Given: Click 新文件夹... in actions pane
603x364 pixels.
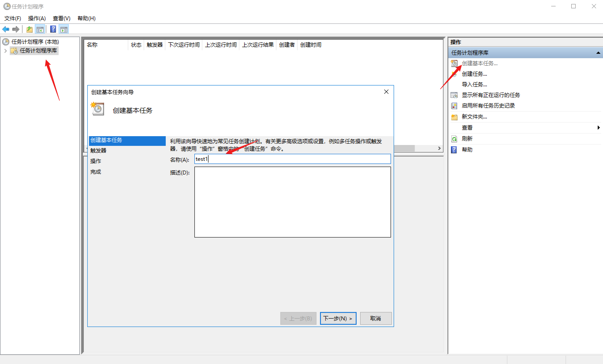Looking at the screenshot, I should 474,117.
